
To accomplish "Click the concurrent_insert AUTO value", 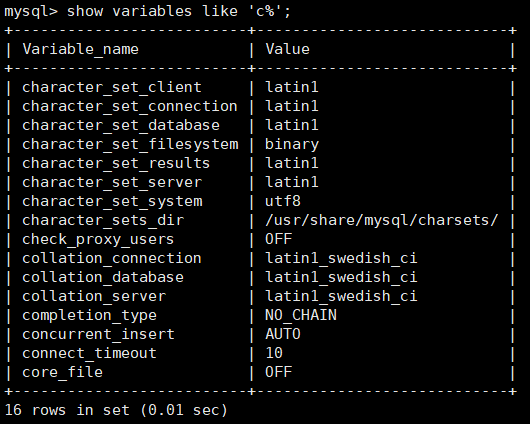I will pyautogui.click(x=283, y=334).
